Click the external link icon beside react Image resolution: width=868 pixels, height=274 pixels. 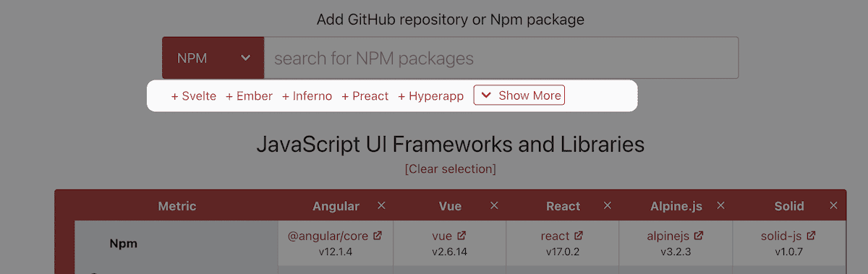click(x=578, y=236)
